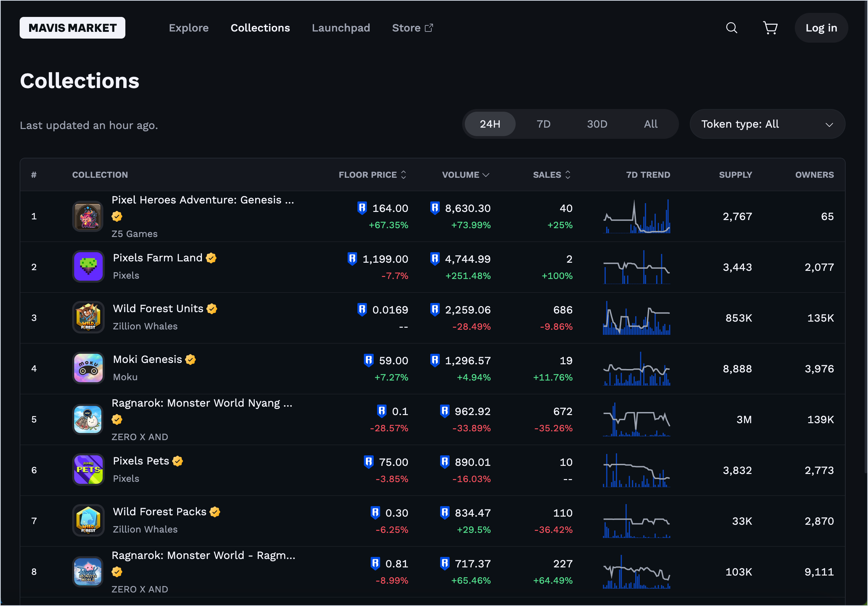Open Pixel Heroes Adventure: Genesis collection
Viewport: 868px width, 606px height.
pos(203,200)
